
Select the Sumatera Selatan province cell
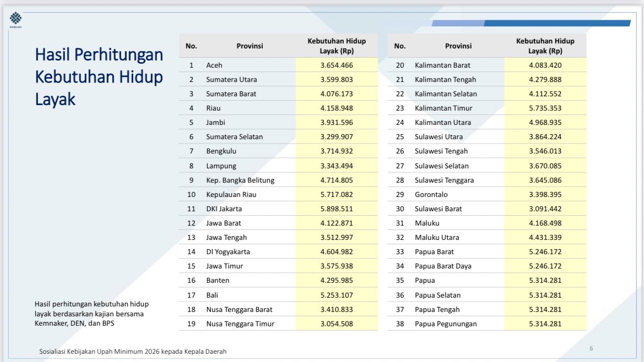(234, 137)
